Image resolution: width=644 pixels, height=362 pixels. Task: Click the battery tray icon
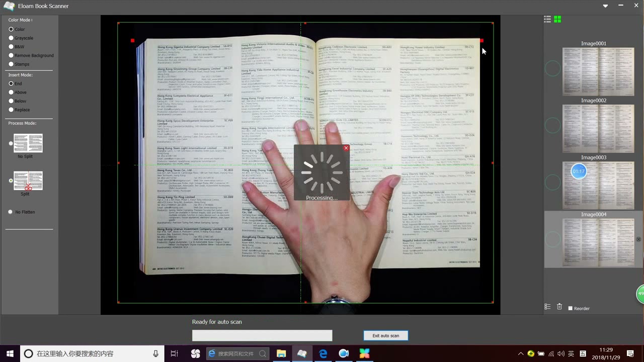[541, 353]
